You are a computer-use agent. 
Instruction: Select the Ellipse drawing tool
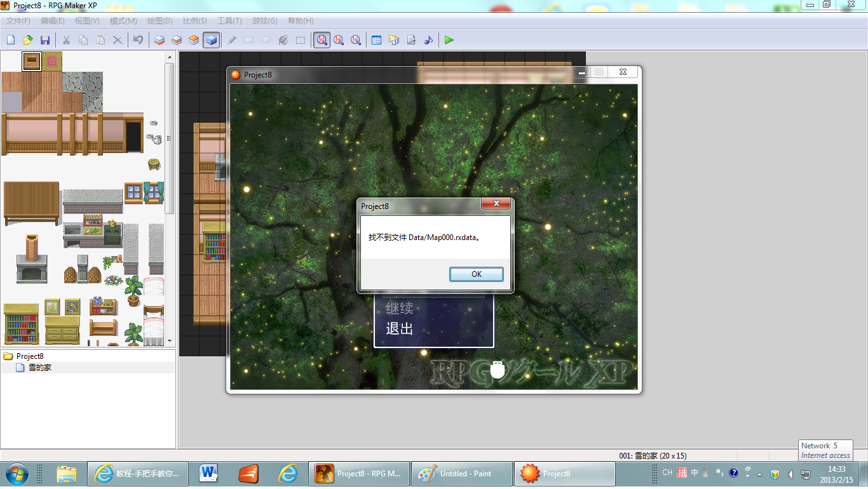pyautogui.click(x=266, y=40)
